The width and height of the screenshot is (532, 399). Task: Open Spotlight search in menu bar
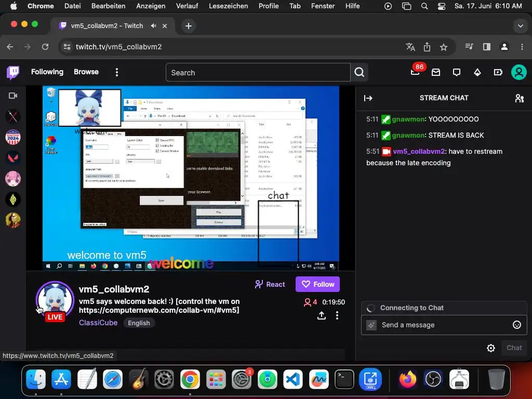click(424, 6)
